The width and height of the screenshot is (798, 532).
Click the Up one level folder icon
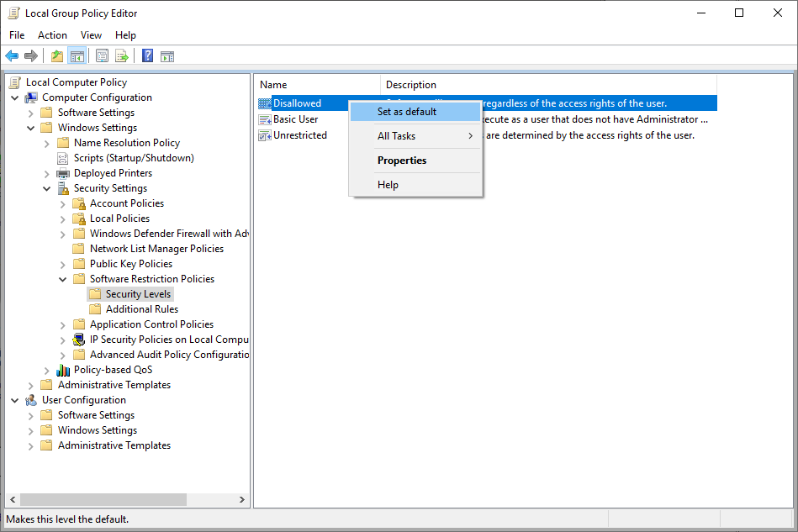57,56
